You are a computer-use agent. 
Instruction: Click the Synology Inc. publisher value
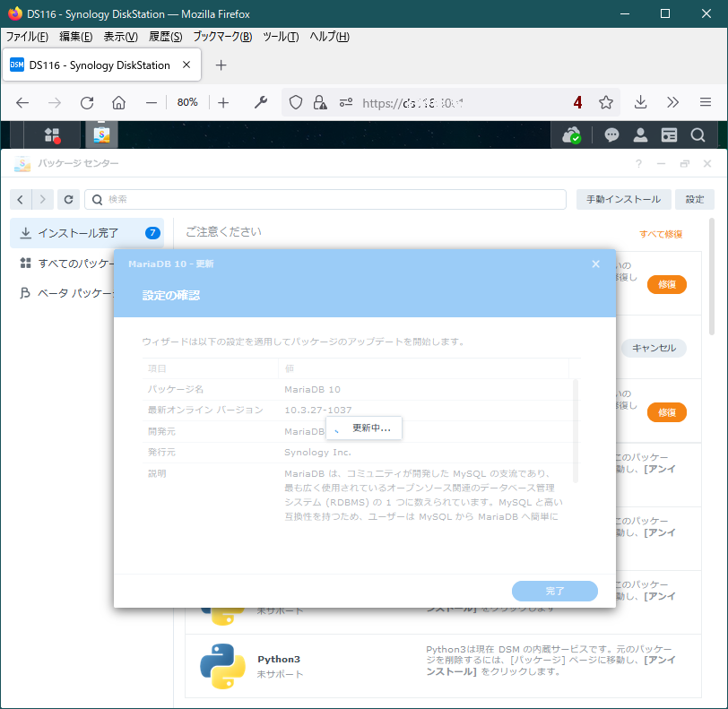click(x=317, y=453)
